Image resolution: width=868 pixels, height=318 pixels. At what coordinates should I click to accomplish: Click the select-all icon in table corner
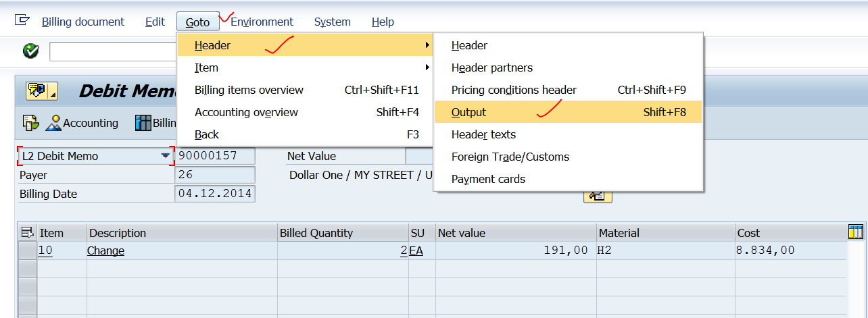point(28,233)
